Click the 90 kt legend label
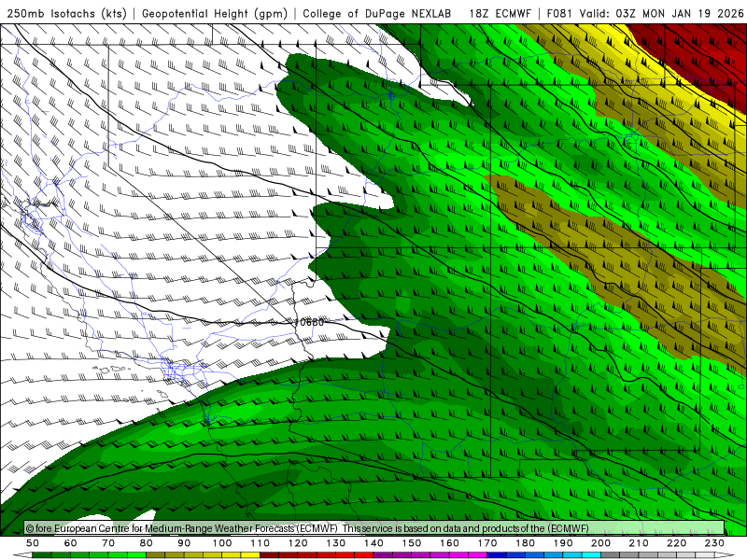This screenshot has height=560, width=747. point(184,543)
